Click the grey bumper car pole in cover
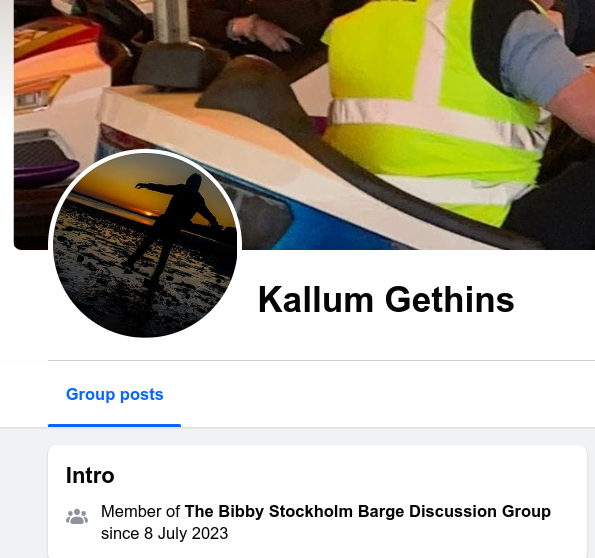Viewport: 595px width, 558px height. click(173, 21)
